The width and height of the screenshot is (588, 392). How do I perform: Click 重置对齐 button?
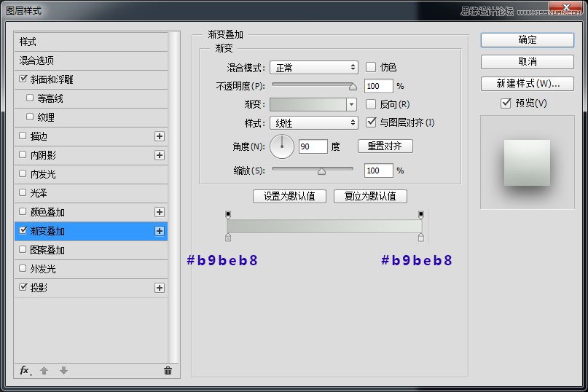pos(385,146)
